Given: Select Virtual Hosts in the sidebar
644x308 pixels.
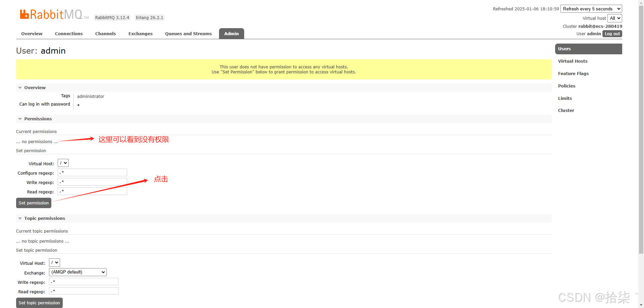Looking at the screenshot, I should click(x=573, y=61).
